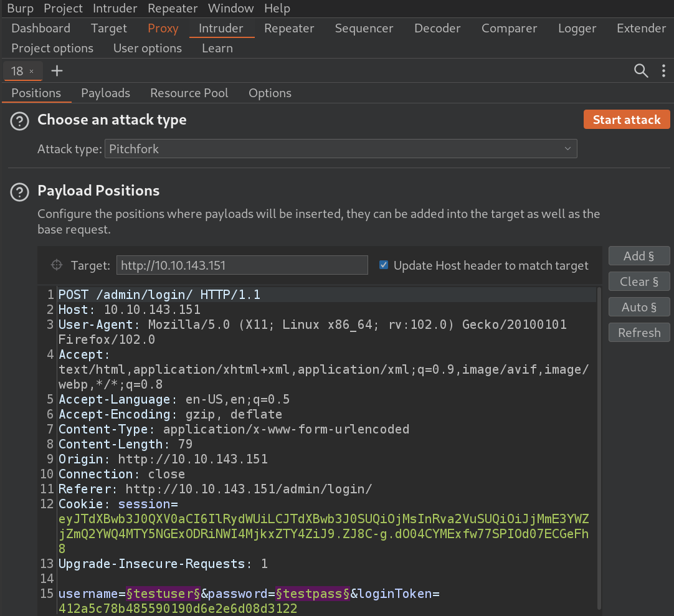This screenshot has width=674, height=616.
Task: Click the §testuser§ payload position
Action: 163,594
